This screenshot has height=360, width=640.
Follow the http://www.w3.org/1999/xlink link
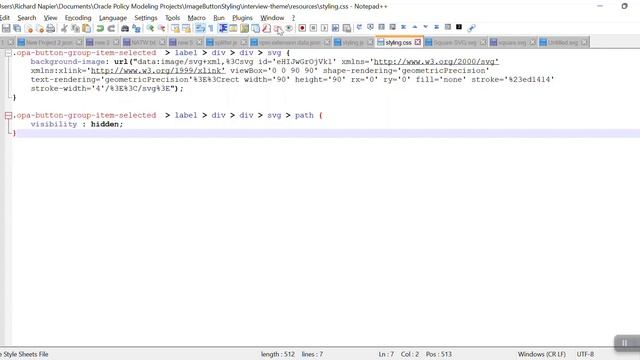pyautogui.click(x=158, y=71)
